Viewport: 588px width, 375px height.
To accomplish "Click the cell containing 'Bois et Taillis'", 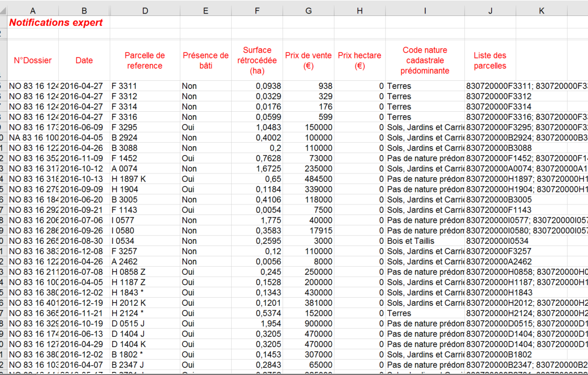I will [x=425, y=241].
